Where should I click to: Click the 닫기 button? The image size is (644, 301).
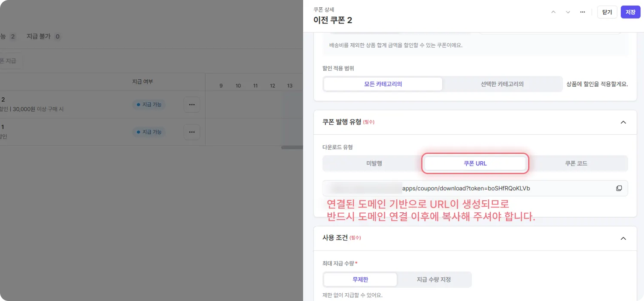coord(607,12)
